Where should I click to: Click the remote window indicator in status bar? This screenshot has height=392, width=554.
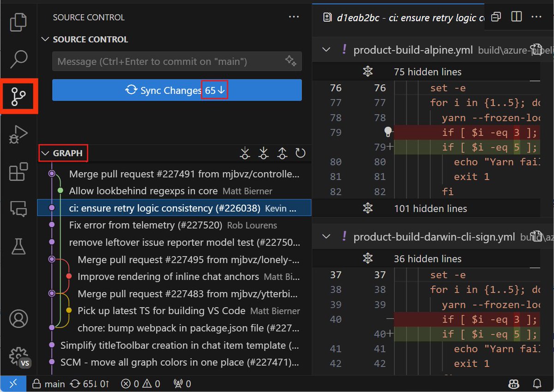pyautogui.click(x=13, y=384)
